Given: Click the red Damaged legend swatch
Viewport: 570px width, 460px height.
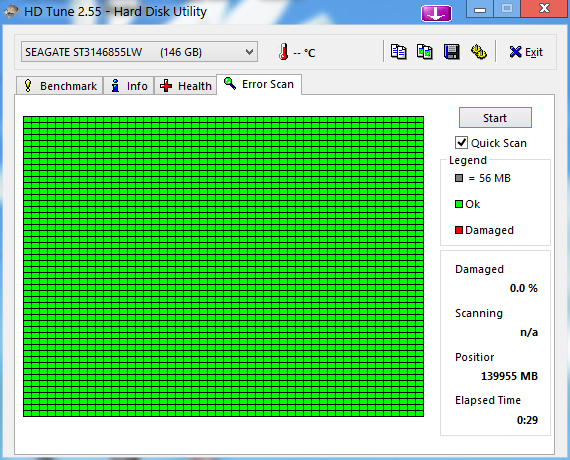Looking at the screenshot, I should (x=459, y=230).
